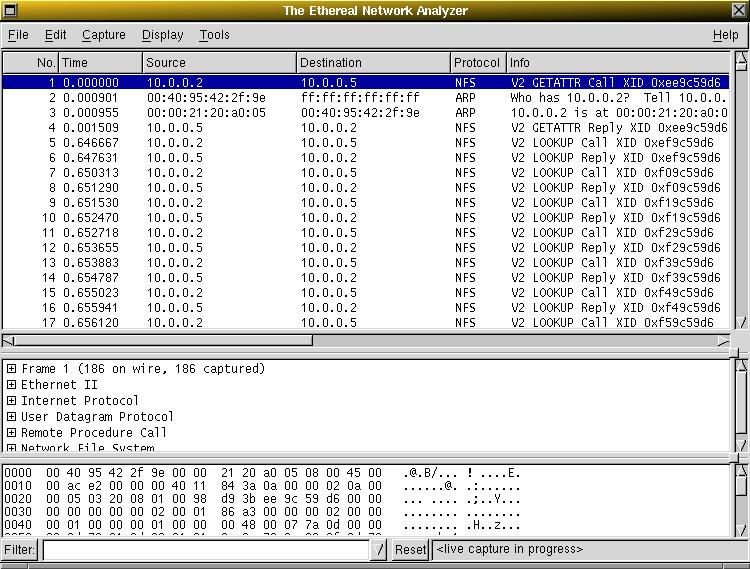Viewport: 750px width, 569px height.
Task: Click into the filter text field
Action: click(x=206, y=549)
